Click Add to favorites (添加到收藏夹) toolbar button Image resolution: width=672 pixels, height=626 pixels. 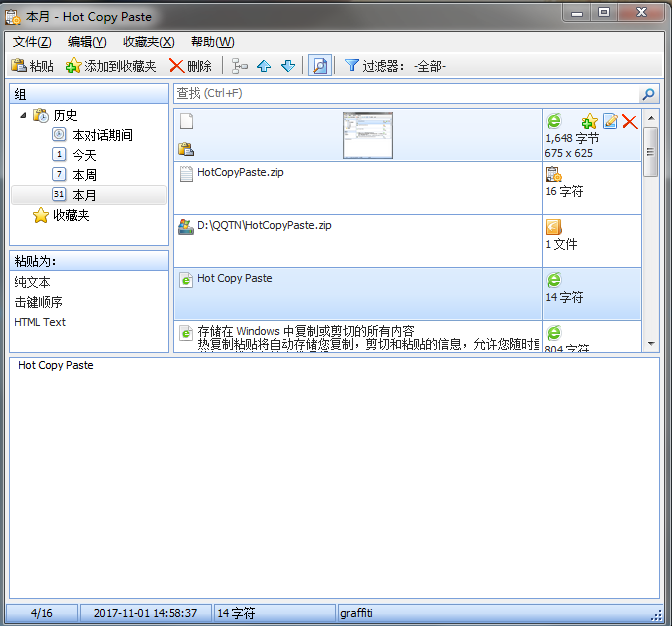pyautogui.click(x=111, y=66)
